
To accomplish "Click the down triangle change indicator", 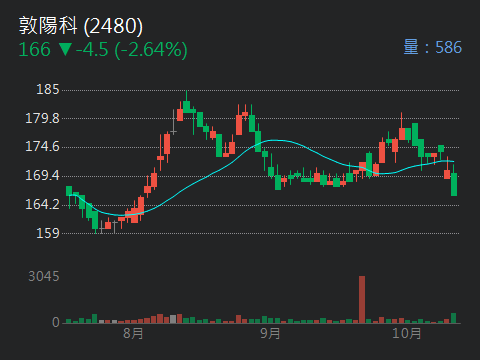I will [65, 50].
